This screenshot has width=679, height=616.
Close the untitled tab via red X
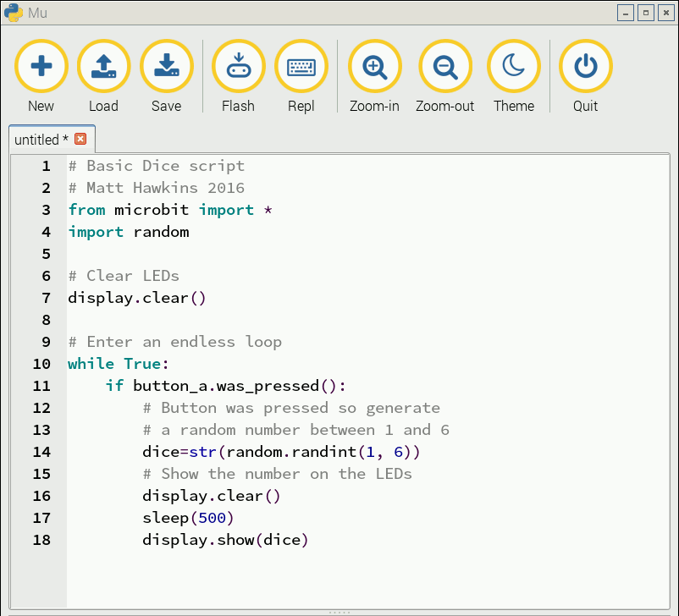click(80, 139)
